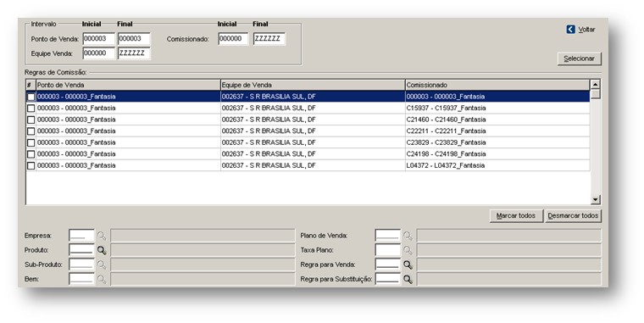
Task: Click the Equipe de Venda column header
Action: pos(313,85)
